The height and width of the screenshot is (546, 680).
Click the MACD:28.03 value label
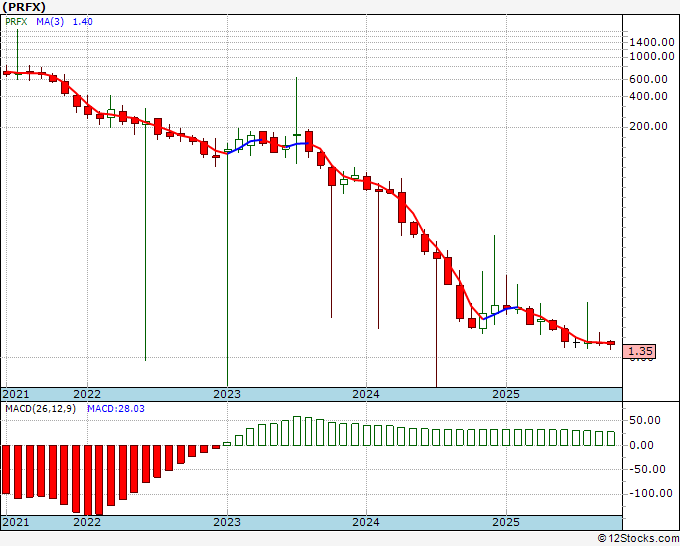pyautogui.click(x=116, y=409)
